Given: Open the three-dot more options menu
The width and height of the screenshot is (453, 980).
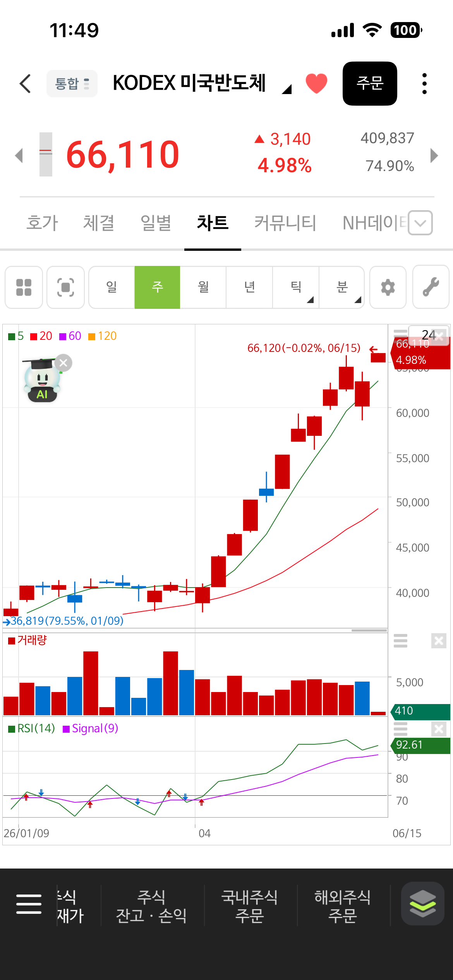Looking at the screenshot, I should (x=424, y=84).
